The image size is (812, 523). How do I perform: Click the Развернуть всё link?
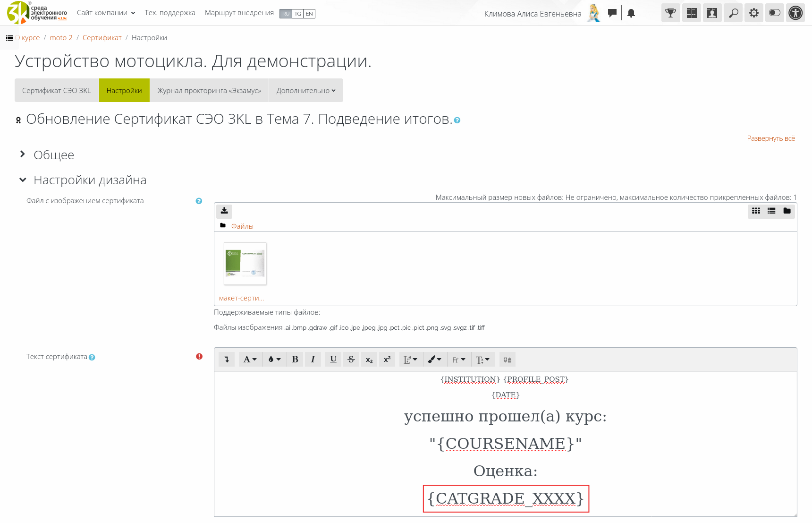(770, 138)
